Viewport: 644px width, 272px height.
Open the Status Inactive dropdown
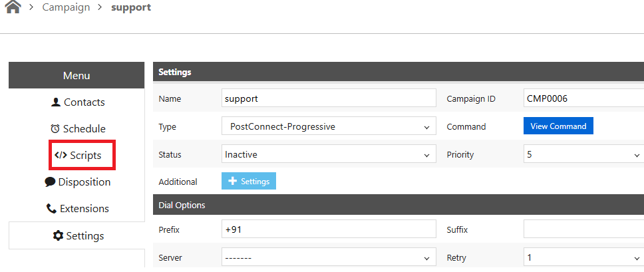click(x=329, y=155)
